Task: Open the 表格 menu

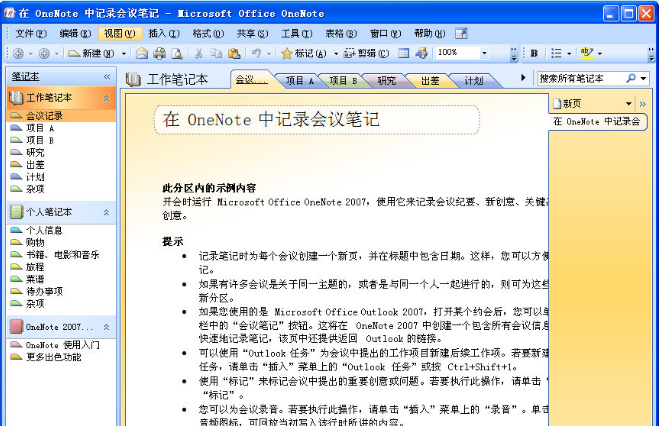Action: tap(341, 34)
